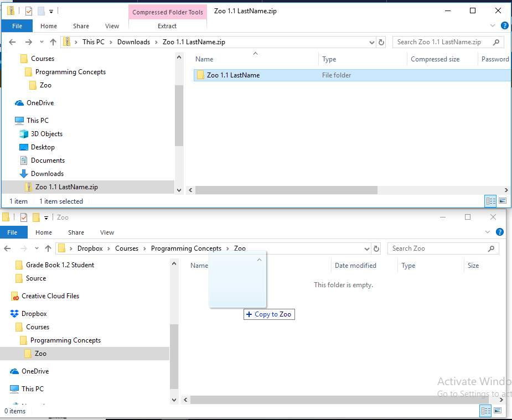Click the Help icon in the zip window
Image resolution: width=512 pixels, height=420 pixels.
click(504, 25)
